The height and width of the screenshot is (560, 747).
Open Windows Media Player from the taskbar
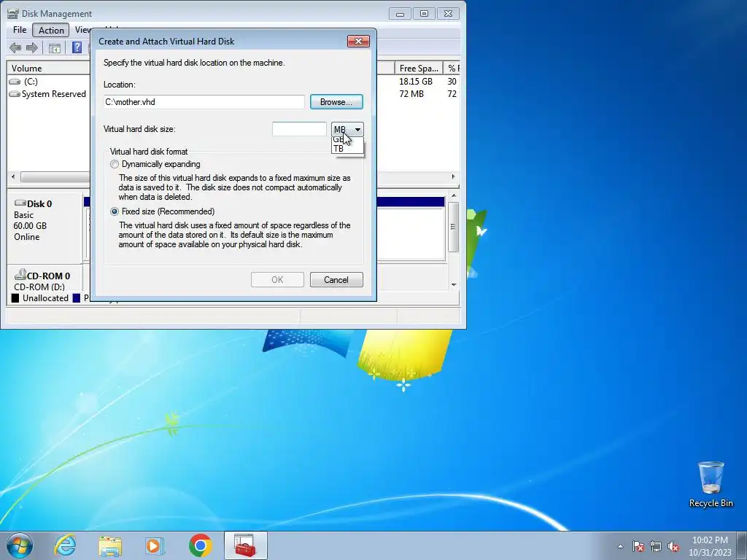coord(155,545)
